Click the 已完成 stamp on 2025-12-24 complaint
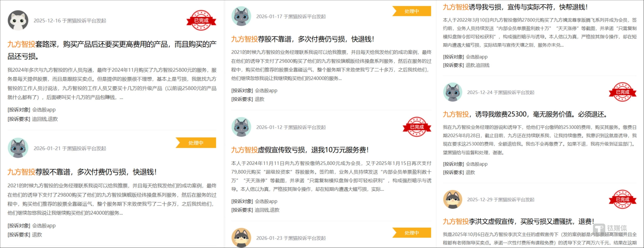 click(623, 92)
